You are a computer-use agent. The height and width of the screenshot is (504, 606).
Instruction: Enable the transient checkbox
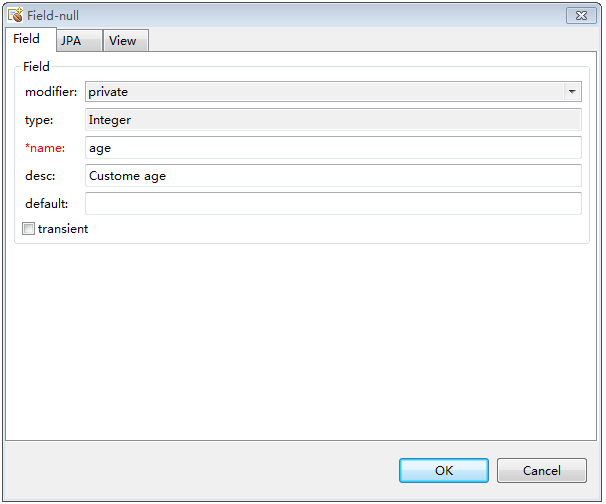28,229
